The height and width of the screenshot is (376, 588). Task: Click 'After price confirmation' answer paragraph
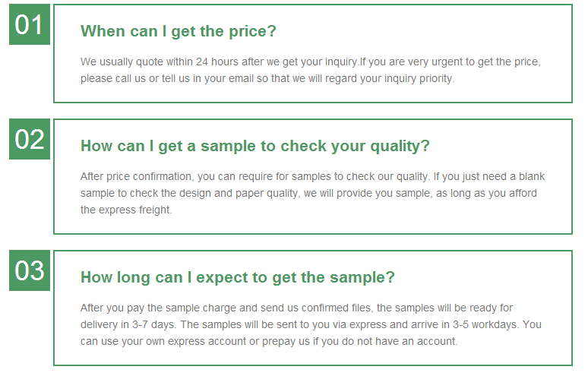(x=312, y=193)
